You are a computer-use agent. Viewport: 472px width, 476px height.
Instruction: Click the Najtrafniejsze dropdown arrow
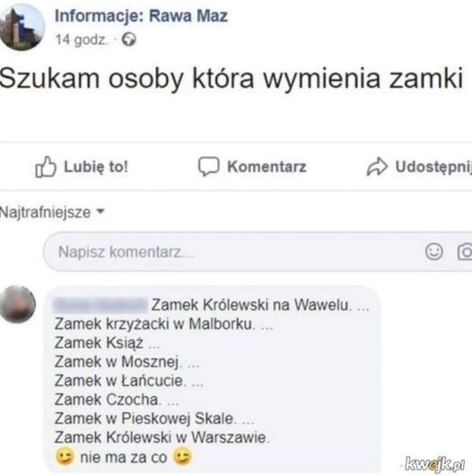[x=101, y=211]
